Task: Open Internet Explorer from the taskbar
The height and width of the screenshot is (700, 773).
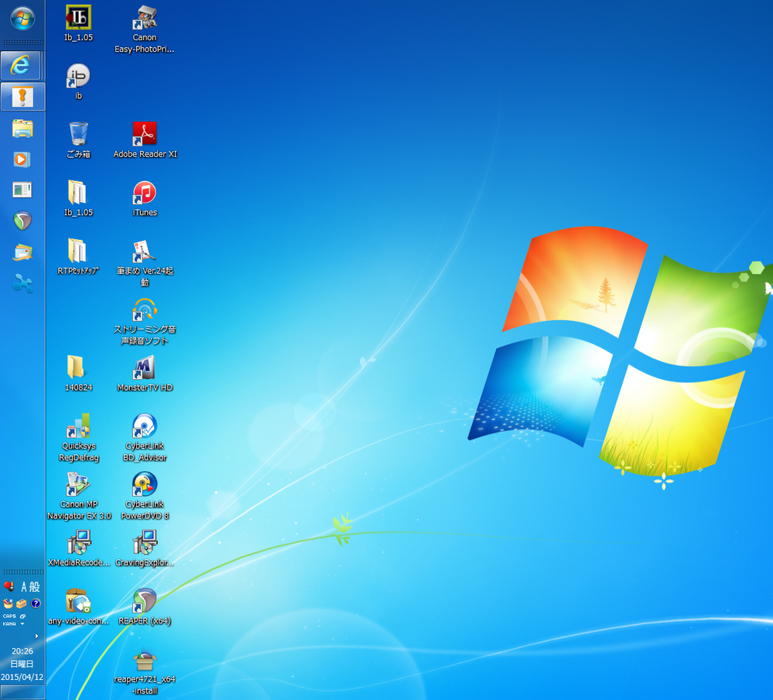Action: [22, 65]
